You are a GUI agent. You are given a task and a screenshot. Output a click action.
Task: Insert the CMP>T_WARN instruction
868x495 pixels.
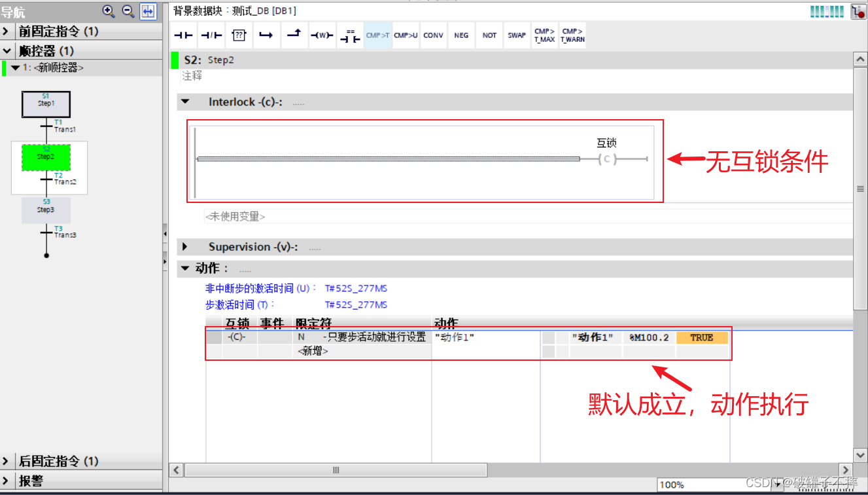click(x=572, y=35)
